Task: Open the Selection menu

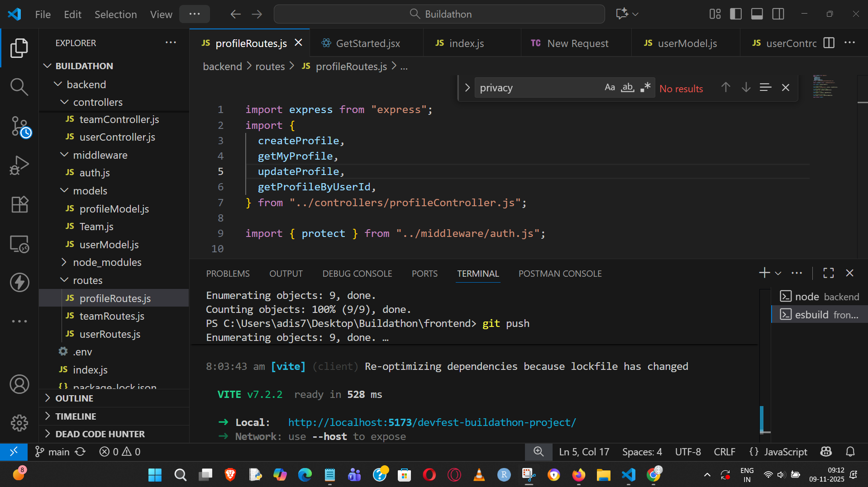Action: (115, 14)
